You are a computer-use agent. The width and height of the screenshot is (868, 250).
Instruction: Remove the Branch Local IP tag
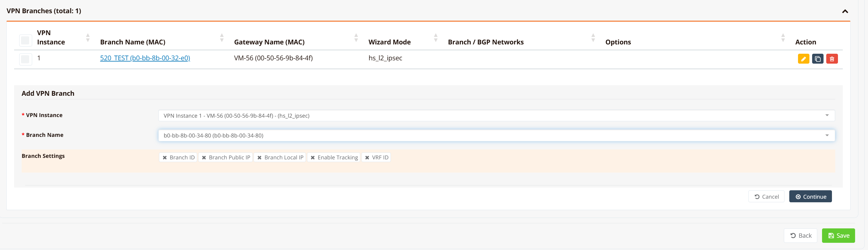click(x=260, y=158)
